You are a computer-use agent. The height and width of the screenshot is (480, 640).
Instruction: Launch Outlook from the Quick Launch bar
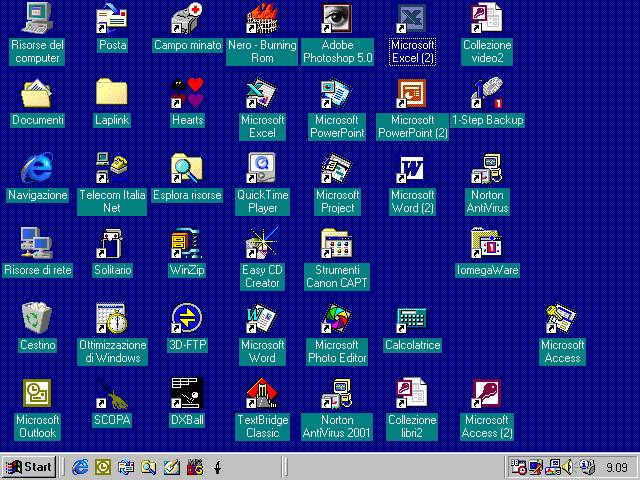click(103, 467)
